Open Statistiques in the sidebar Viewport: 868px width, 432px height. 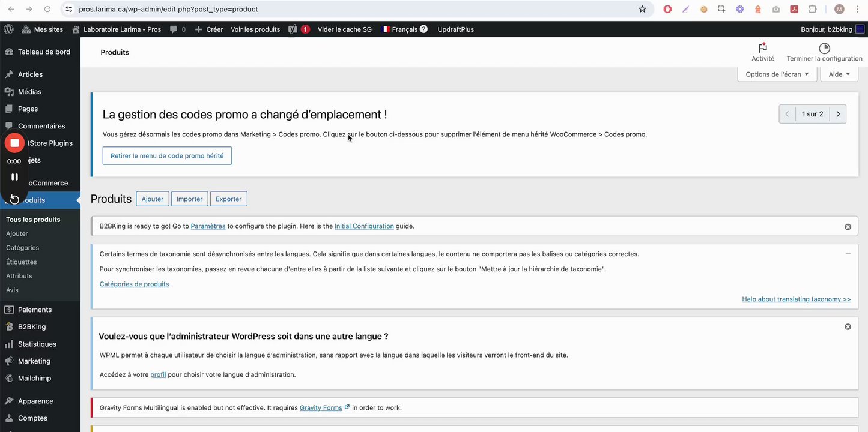pyautogui.click(x=37, y=344)
